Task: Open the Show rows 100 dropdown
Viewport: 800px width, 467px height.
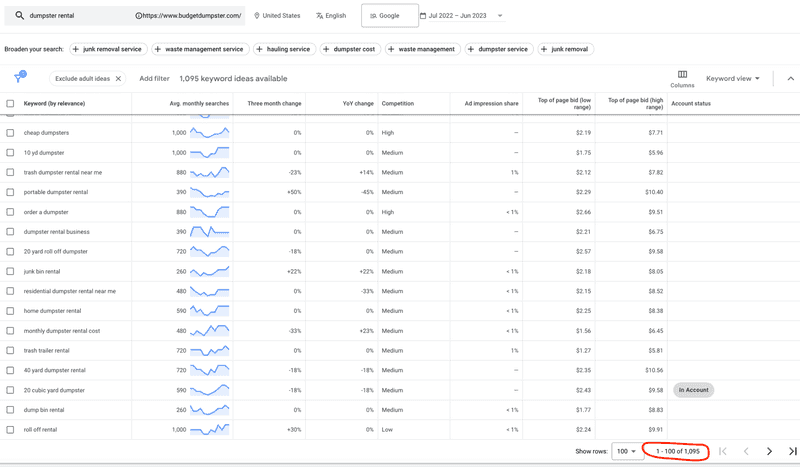Action: point(627,451)
